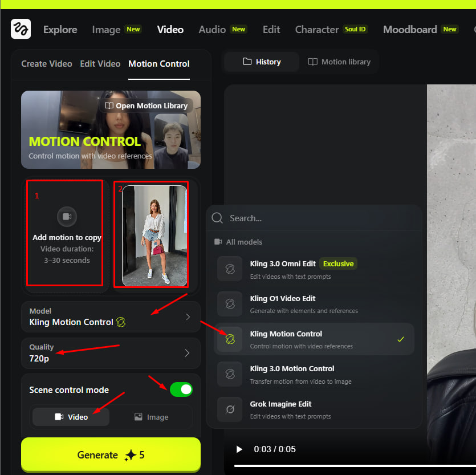
Task: Select Image scene control mode
Action: (x=151, y=417)
